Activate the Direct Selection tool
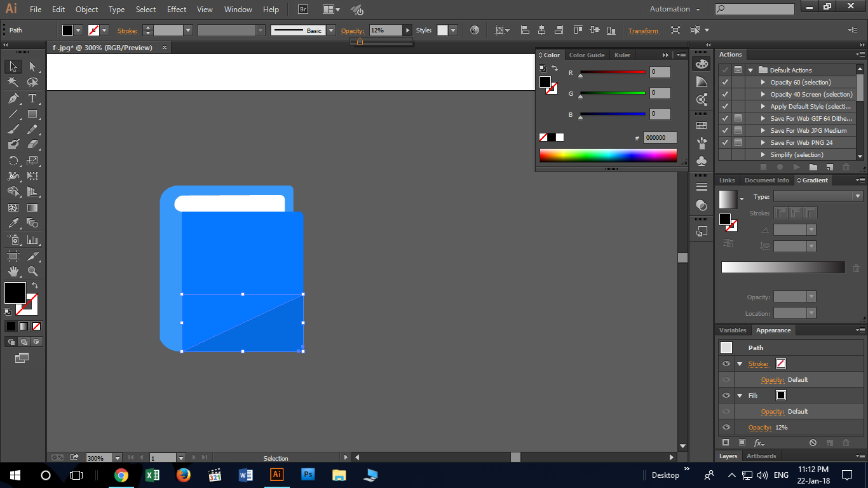This screenshot has height=488, width=868. 32,67
